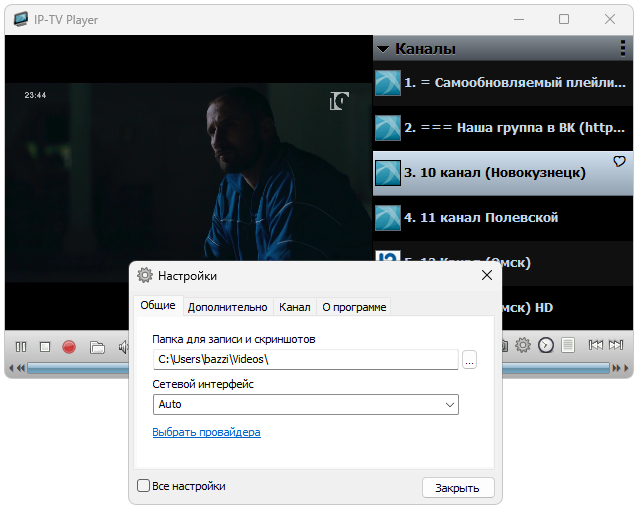Switch to the previous channel
This screenshot has height=509, width=640.
point(596,345)
